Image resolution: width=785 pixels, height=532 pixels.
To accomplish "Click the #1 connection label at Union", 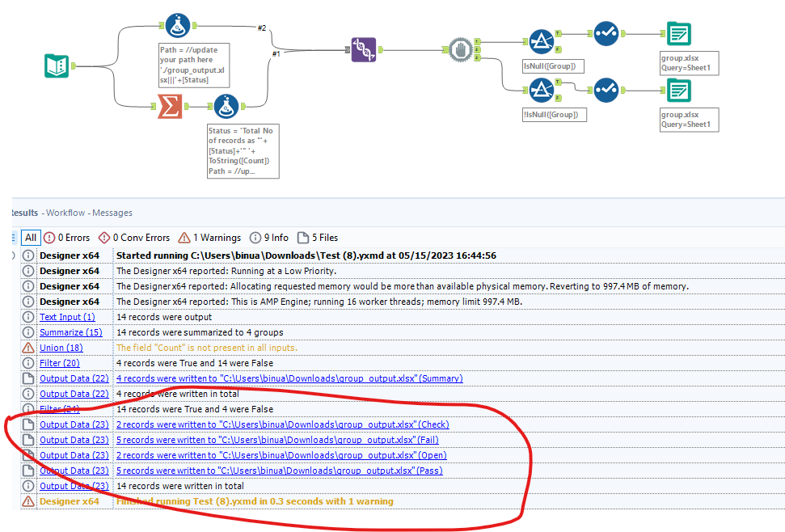I will coord(276,53).
